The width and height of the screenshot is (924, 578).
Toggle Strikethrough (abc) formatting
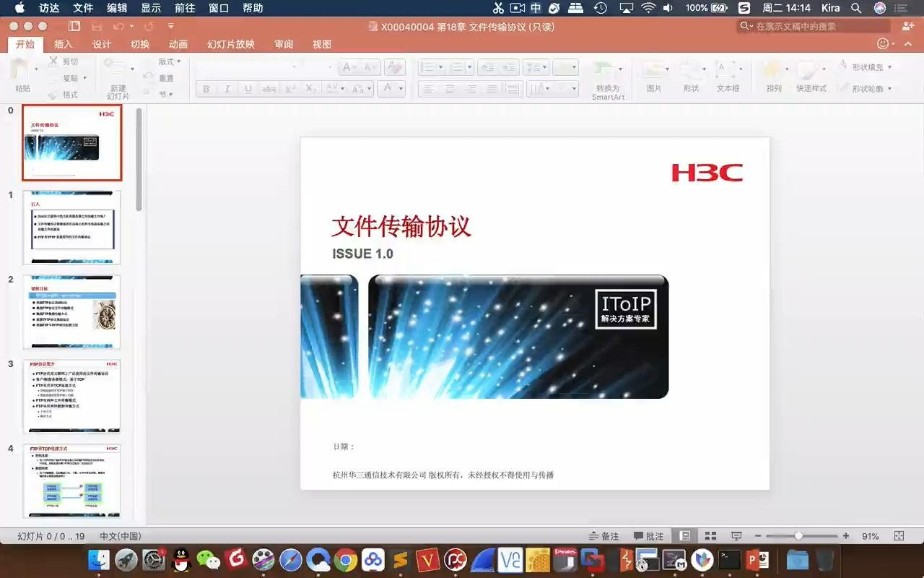click(269, 89)
